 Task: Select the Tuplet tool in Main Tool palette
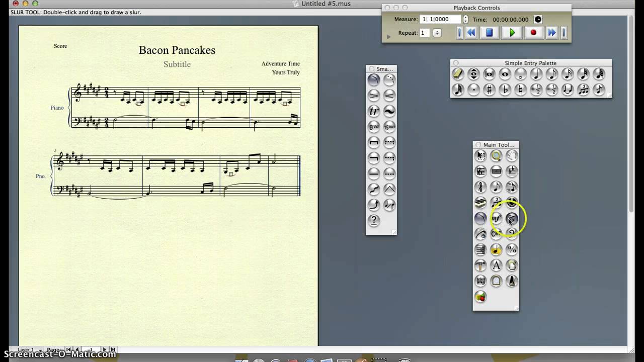pyautogui.click(x=496, y=203)
